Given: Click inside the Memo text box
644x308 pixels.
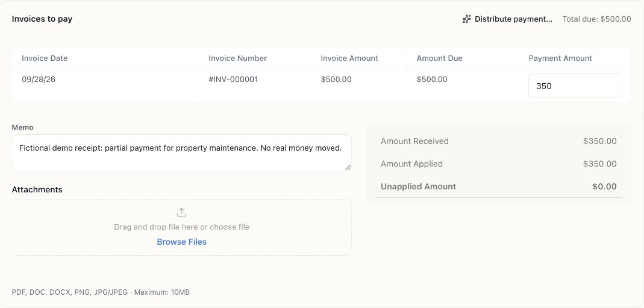Looking at the screenshot, I should coord(181,152).
